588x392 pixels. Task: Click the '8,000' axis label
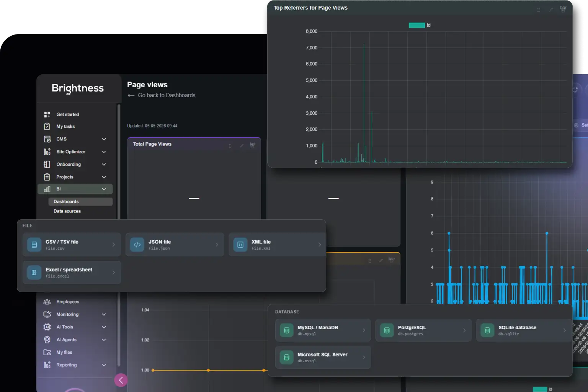[x=312, y=31]
